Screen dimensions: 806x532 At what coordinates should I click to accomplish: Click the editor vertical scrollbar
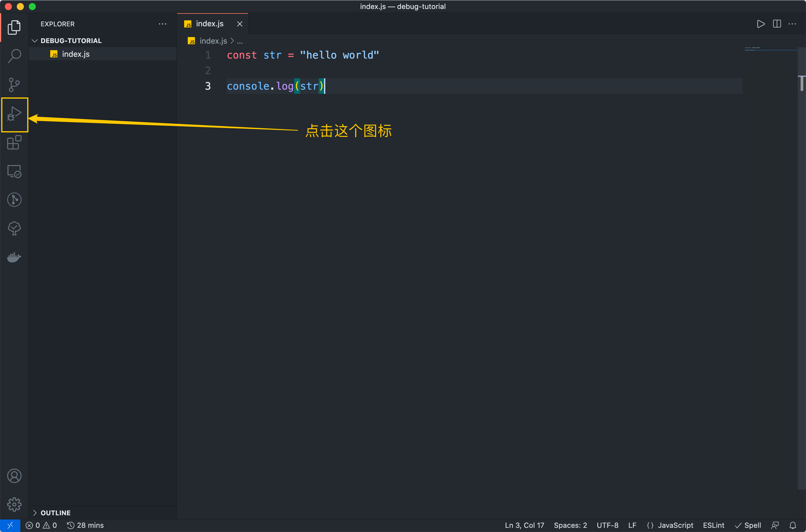coord(802,83)
